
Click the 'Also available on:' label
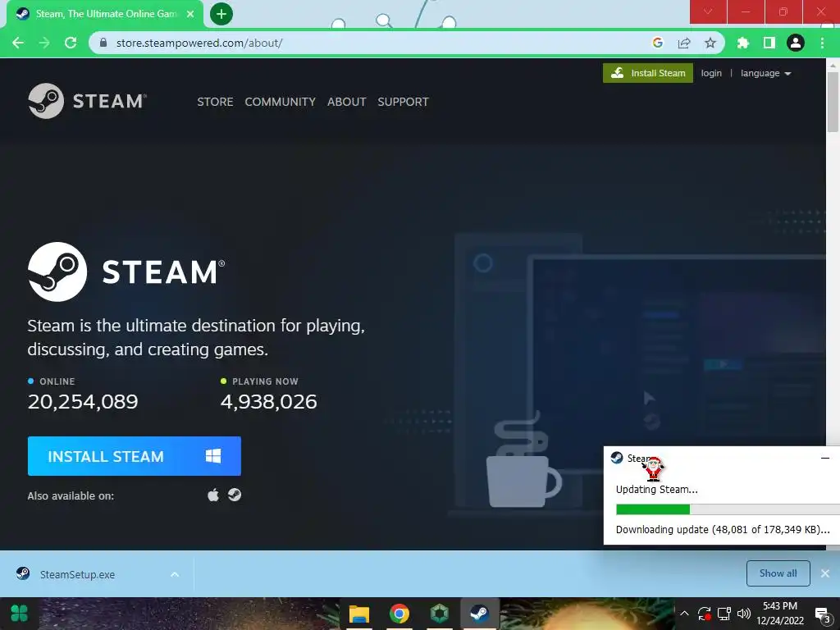pyautogui.click(x=71, y=495)
